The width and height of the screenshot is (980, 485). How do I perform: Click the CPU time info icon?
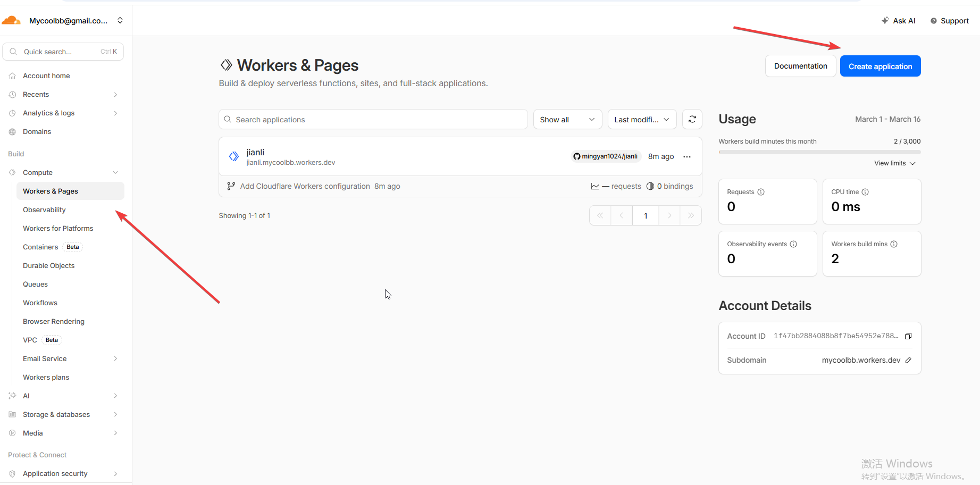(865, 192)
